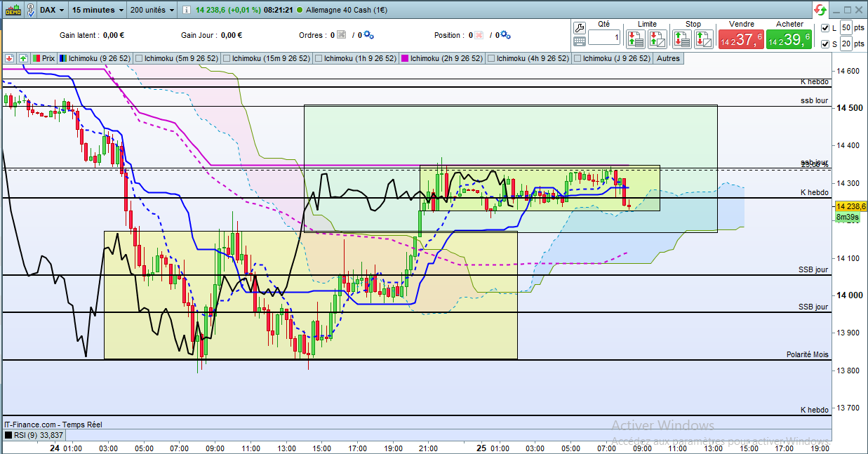Screen dimensions: 868x454
Task: Click the L points field showing 50
Action: pos(846,28)
